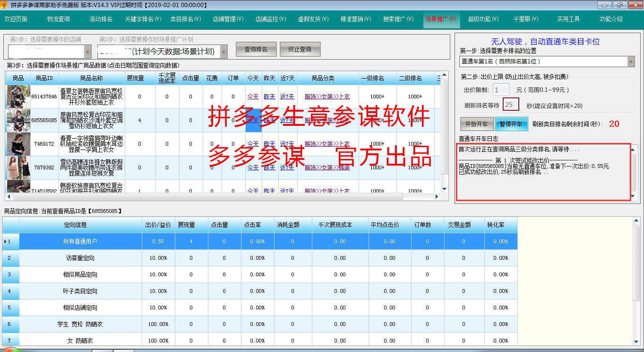The width and height of the screenshot is (644, 352).
Task: Open the 类目排名 menu
Action: tap(186, 19)
